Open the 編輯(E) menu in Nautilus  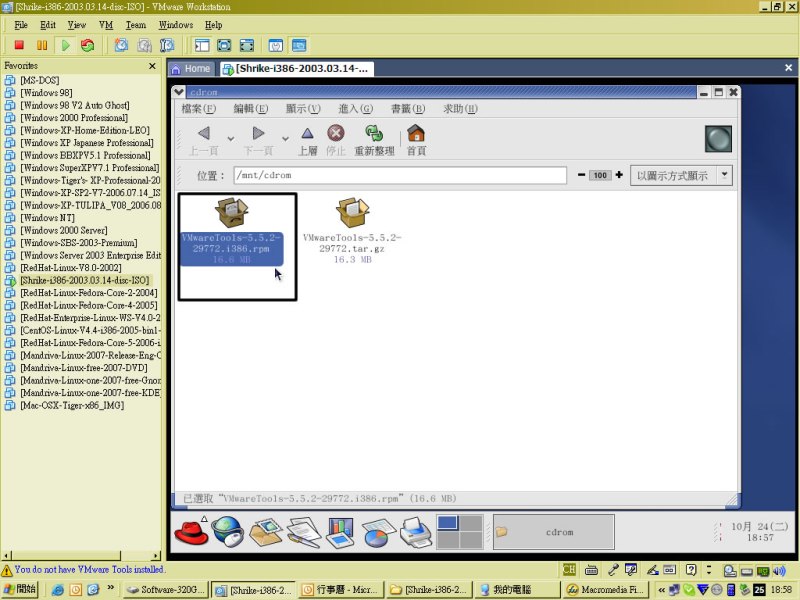tap(251, 109)
